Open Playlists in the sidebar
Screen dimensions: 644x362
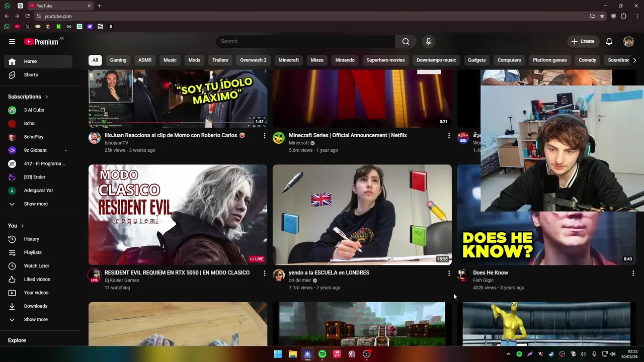(x=38, y=252)
